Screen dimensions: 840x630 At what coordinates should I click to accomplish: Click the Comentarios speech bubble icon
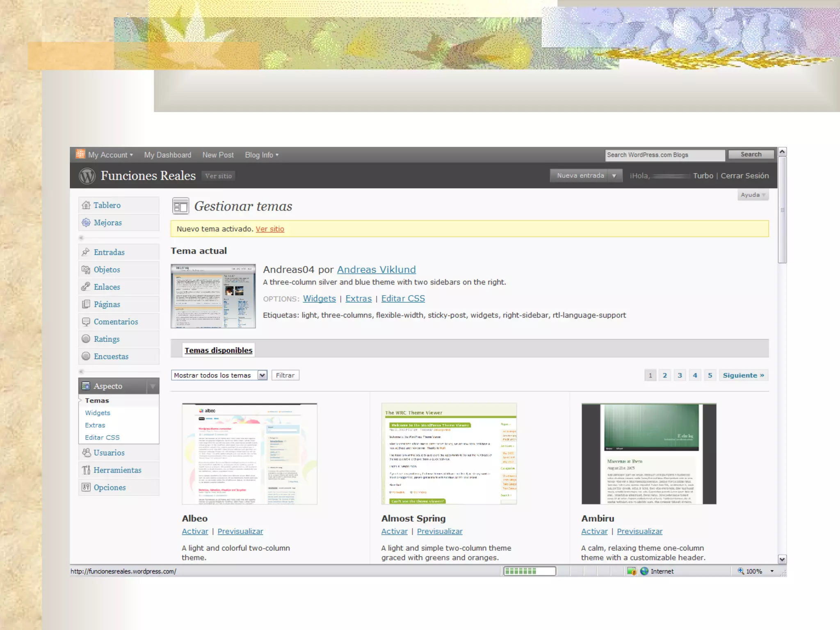point(86,322)
